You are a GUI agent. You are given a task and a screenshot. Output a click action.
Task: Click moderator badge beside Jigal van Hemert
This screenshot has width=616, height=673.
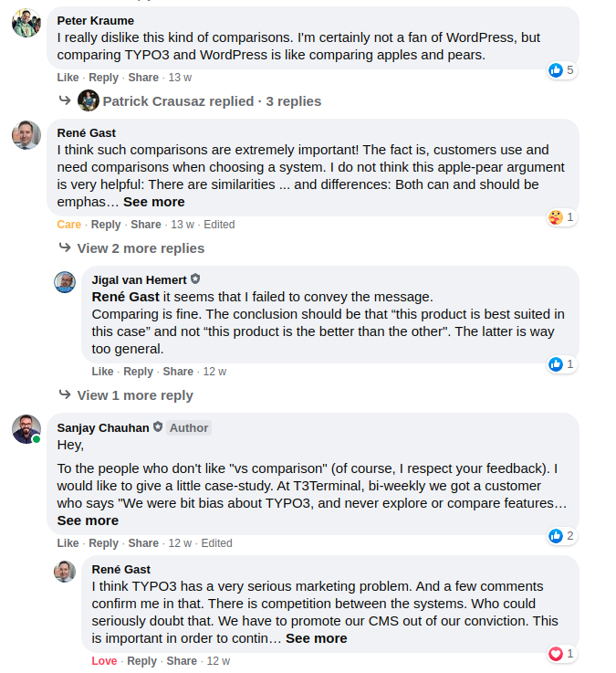click(195, 279)
